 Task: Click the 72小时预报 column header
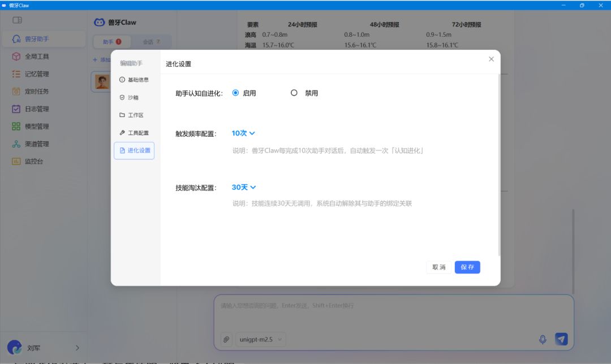click(466, 24)
